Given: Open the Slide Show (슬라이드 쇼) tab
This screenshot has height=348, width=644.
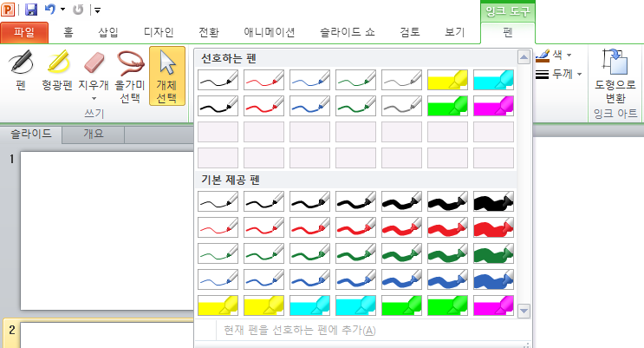Looking at the screenshot, I should click(x=347, y=32).
